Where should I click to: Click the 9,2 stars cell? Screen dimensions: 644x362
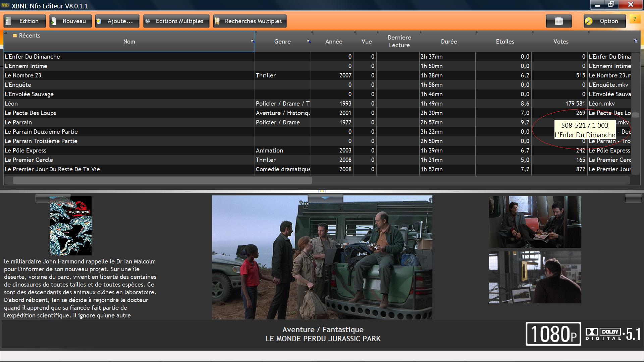coord(503,122)
